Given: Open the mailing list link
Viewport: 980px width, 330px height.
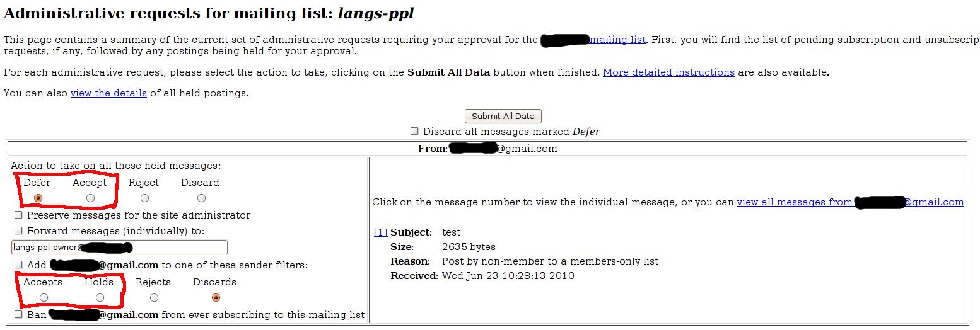Looking at the screenshot, I should 617,40.
